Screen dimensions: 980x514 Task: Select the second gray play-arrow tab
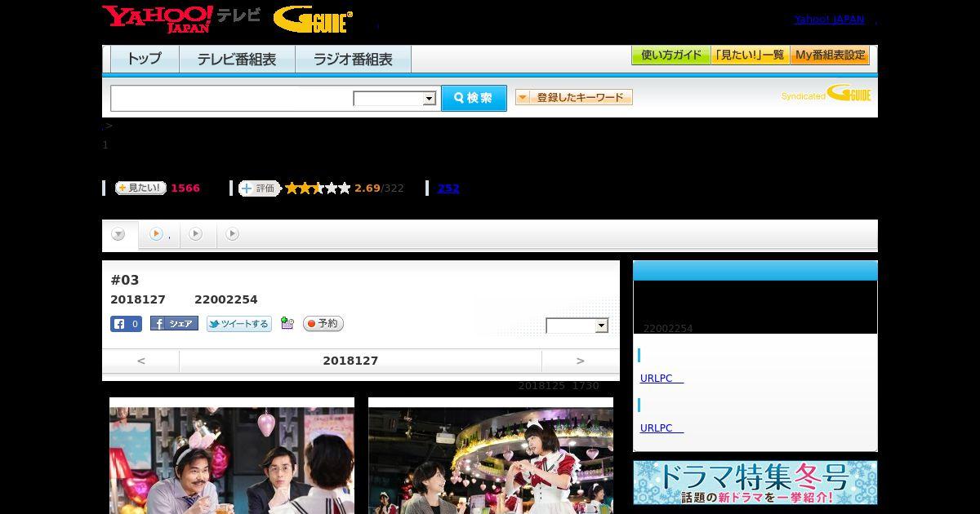click(x=195, y=234)
